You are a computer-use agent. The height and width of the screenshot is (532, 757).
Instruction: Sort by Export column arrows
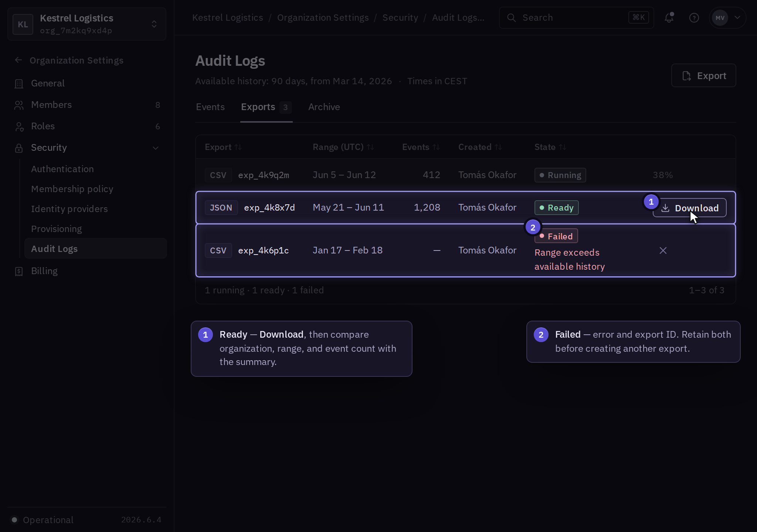[238, 147]
